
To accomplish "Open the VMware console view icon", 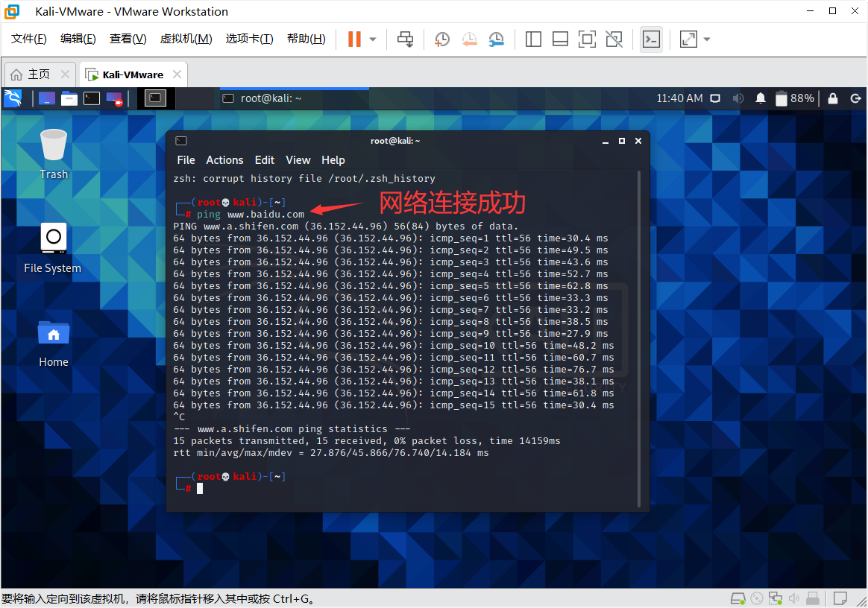I will coord(652,39).
